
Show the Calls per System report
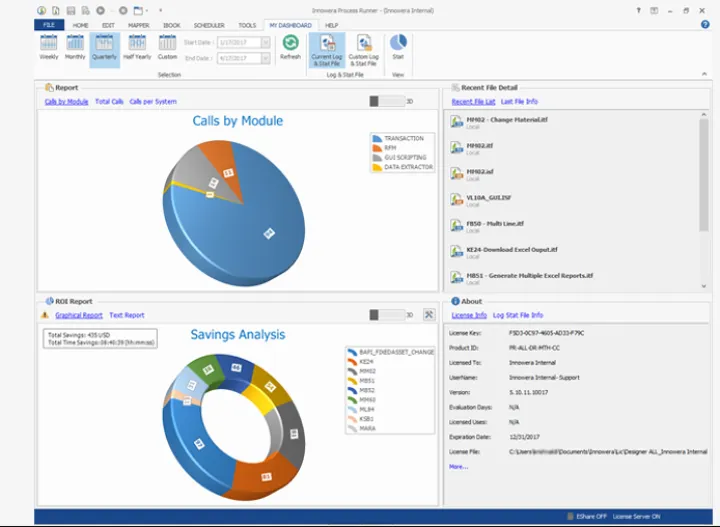(x=153, y=102)
